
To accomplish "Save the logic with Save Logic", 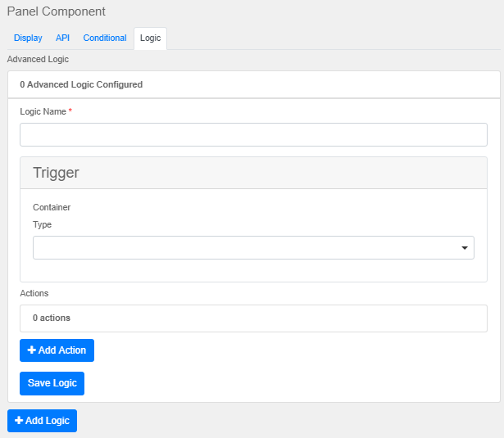I will [x=52, y=383].
